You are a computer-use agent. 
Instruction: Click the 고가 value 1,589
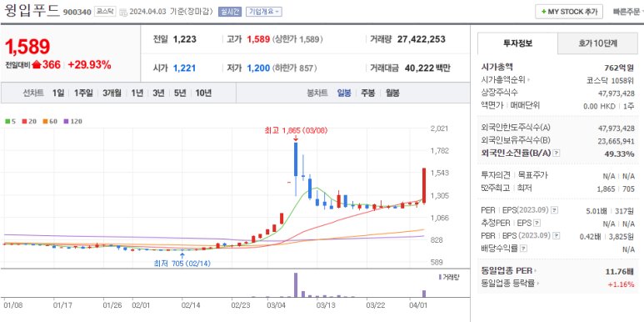[x=258, y=39]
